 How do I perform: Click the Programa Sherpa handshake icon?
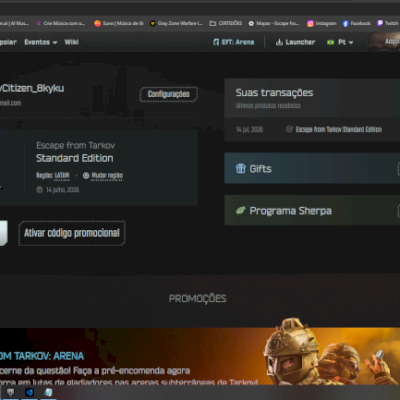coord(241,210)
